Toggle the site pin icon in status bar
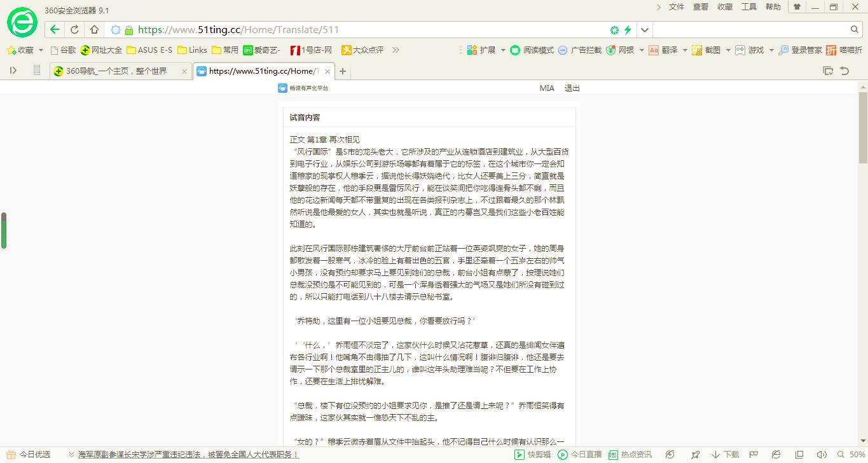This screenshot has height=463, width=868. click(x=694, y=455)
